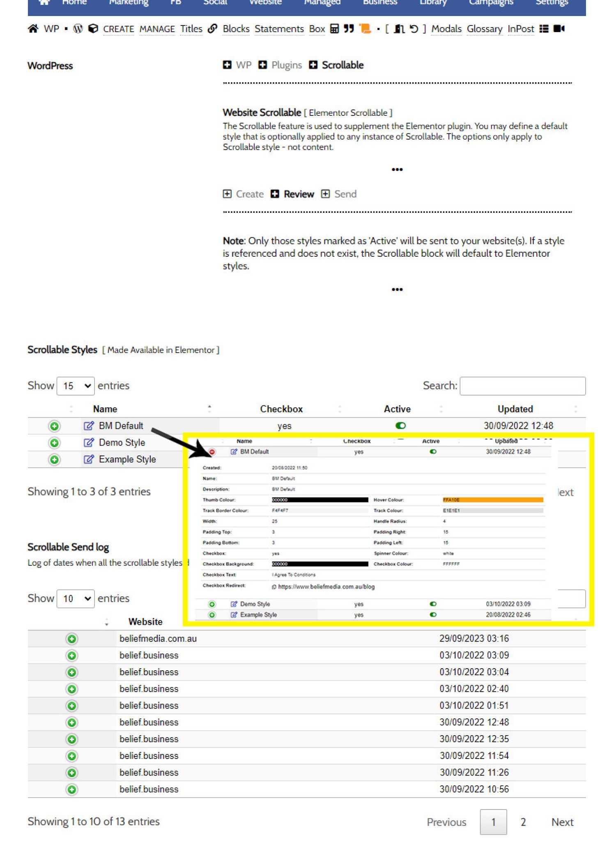Open the send log 10 entries dropdown
The height and width of the screenshot is (851, 616).
(x=76, y=599)
